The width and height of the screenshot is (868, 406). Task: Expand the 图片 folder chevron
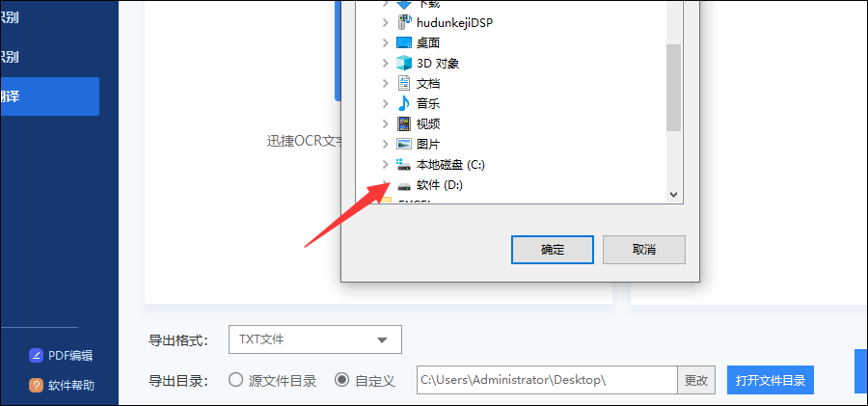click(386, 144)
